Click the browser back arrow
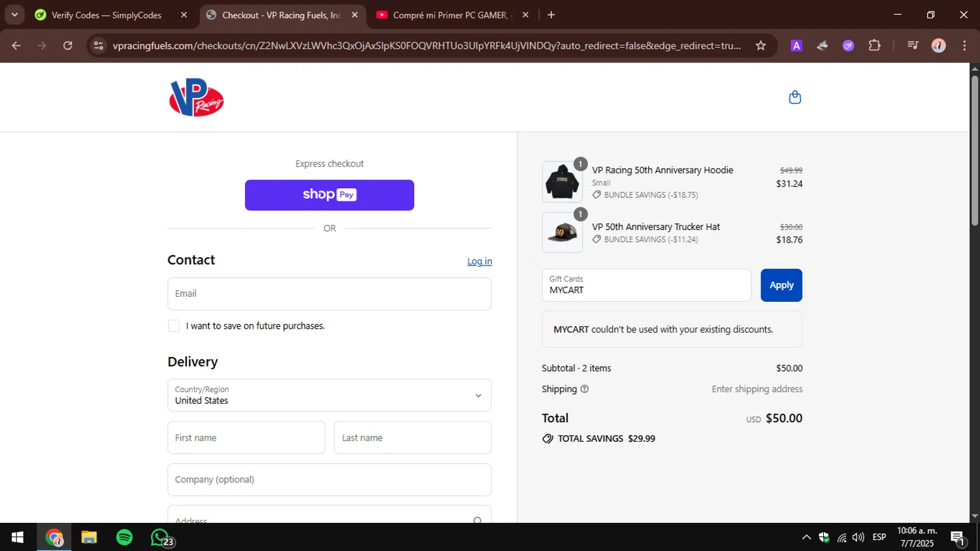The height and width of the screenshot is (551, 980). tap(16, 46)
